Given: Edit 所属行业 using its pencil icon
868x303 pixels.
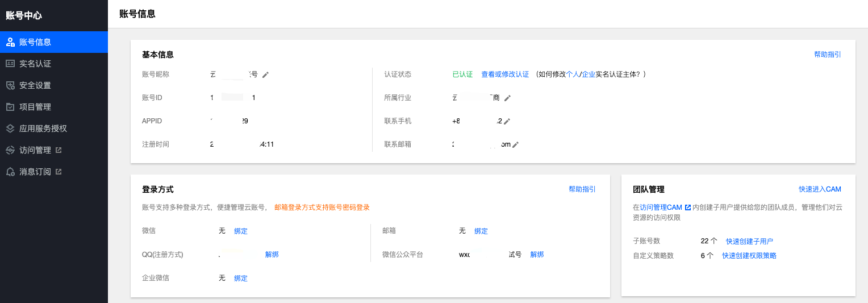Looking at the screenshot, I should click(x=507, y=98).
